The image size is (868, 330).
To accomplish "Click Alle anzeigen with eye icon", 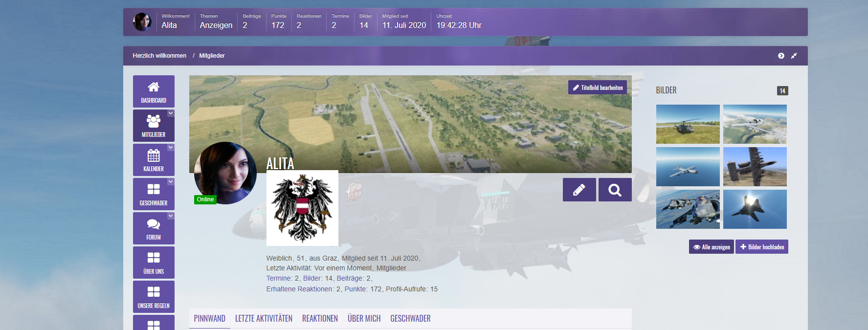I will pyautogui.click(x=711, y=247).
